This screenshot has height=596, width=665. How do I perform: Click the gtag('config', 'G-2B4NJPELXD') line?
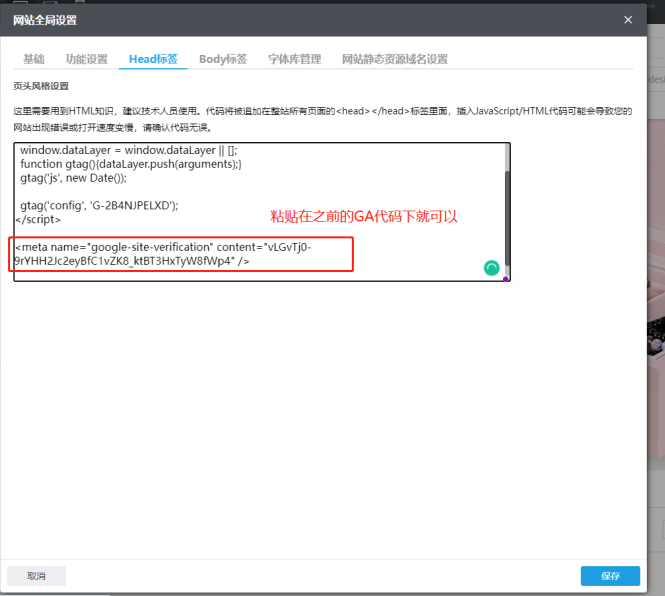pos(99,205)
